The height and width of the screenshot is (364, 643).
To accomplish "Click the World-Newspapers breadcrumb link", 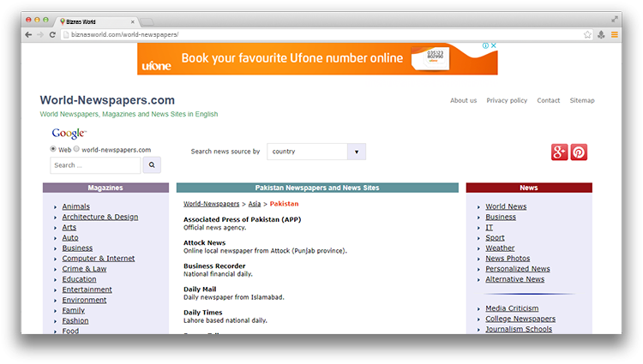I will click(211, 204).
